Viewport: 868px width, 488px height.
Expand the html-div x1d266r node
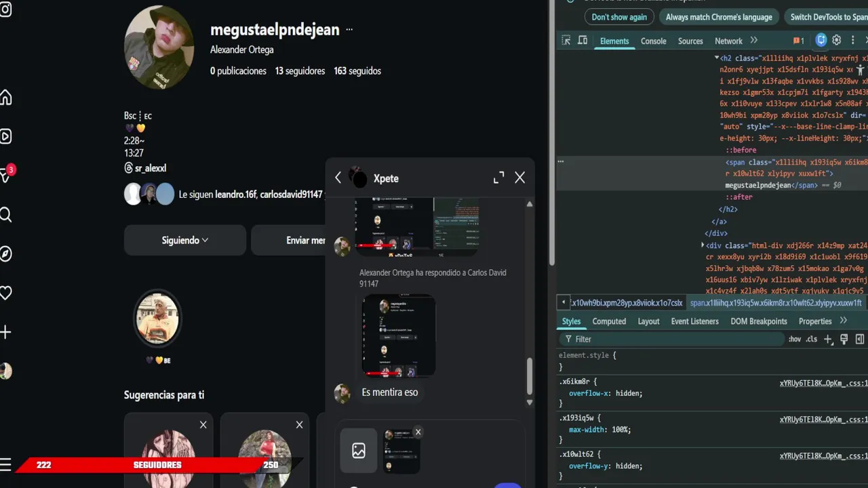click(x=703, y=245)
